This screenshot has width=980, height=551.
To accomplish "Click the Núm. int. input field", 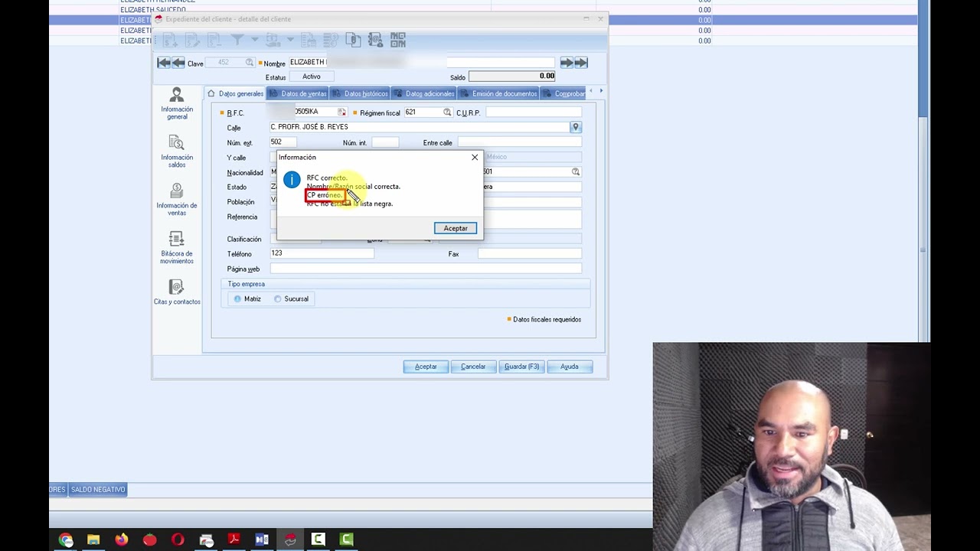I will coord(385,142).
